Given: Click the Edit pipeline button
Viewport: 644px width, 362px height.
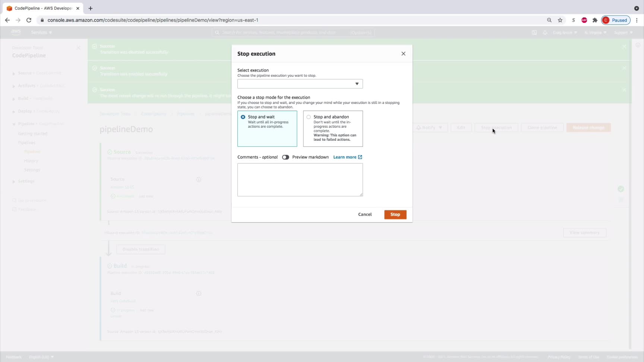Looking at the screenshot, I should (x=461, y=127).
